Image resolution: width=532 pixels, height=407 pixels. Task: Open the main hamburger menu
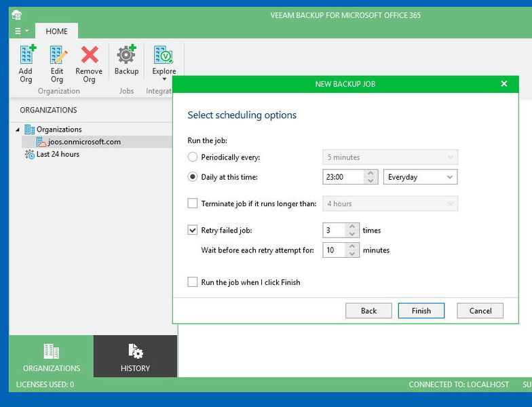tap(22, 31)
